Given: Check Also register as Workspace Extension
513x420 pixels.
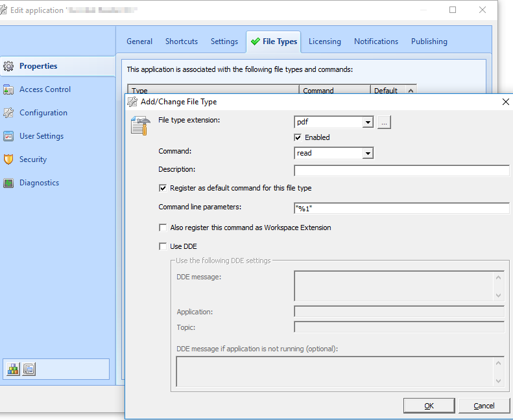Looking at the screenshot, I should [x=163, y=227].
